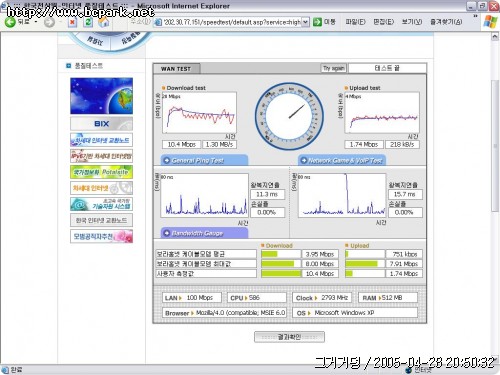Click the page vertical scrollbar thumb
Image resolution: width=500 pixels, height=375 pixels.
pyautogui.click(x=495, y=145)
